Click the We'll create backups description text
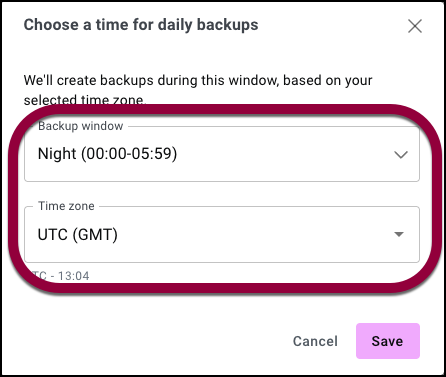 (198, 90)
